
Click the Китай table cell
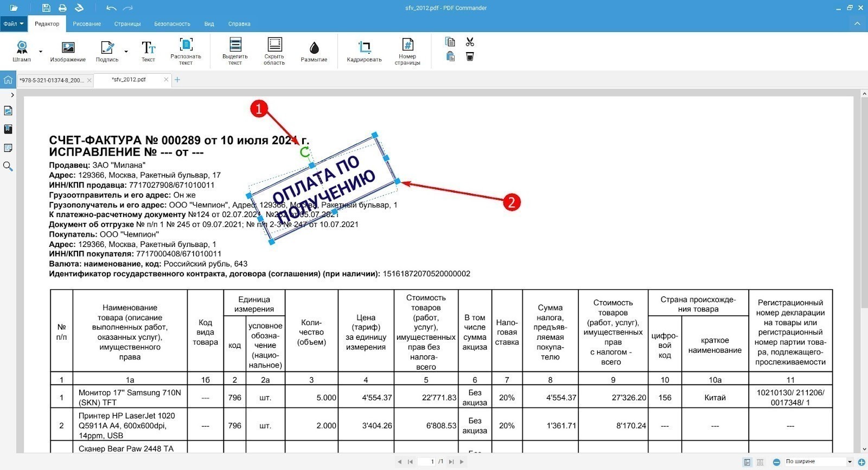715,397
